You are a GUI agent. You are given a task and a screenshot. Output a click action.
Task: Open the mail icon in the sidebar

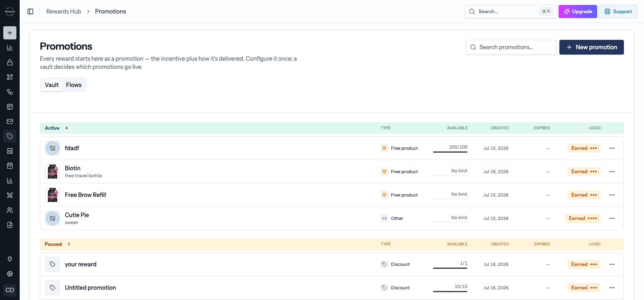click(x=10, y=121)
